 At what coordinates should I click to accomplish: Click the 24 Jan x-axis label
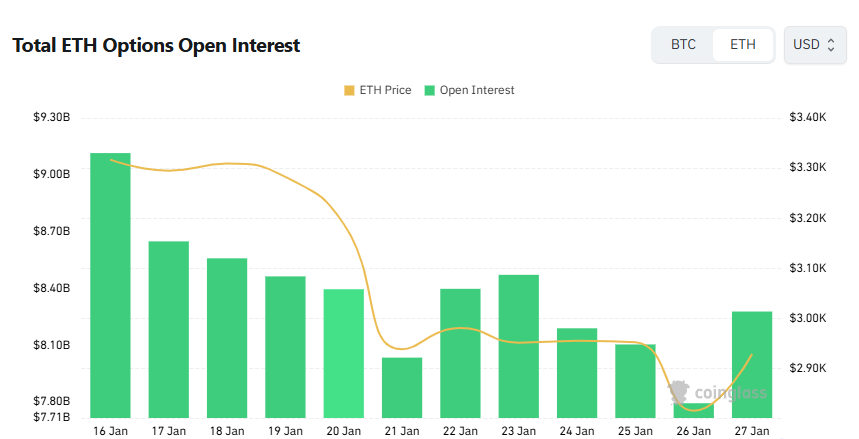pyautogui.click(x=577, y=431)
